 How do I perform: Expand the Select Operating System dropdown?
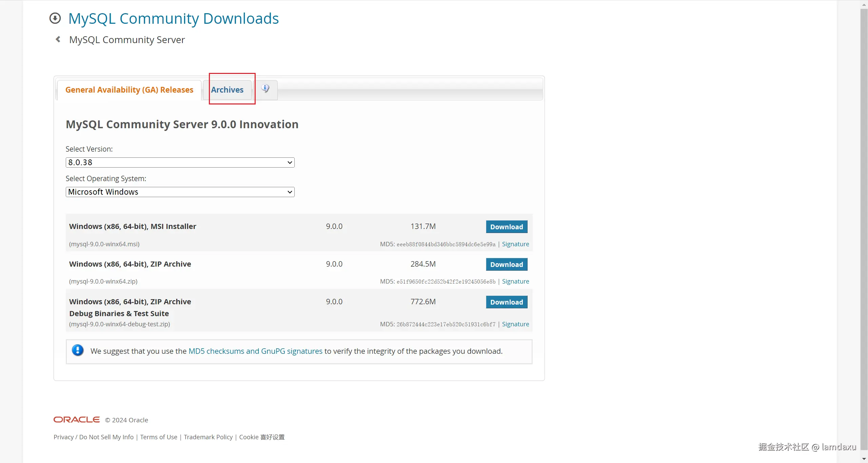coord(180,192)
